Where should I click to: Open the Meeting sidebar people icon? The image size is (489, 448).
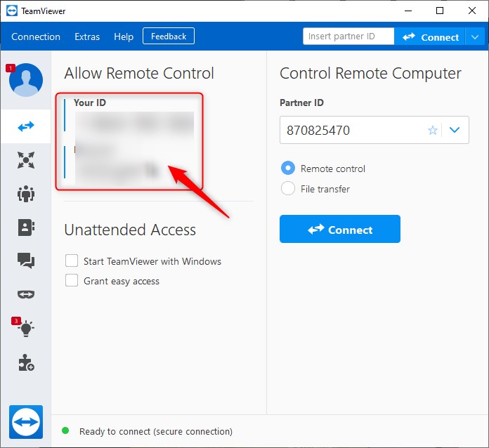point(26,194)
